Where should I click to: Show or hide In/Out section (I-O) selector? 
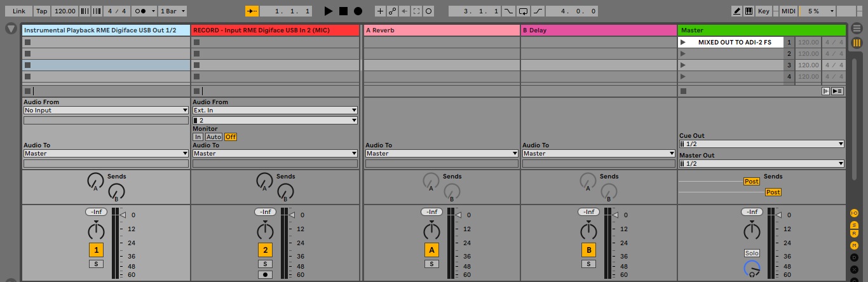pos(855,213)
